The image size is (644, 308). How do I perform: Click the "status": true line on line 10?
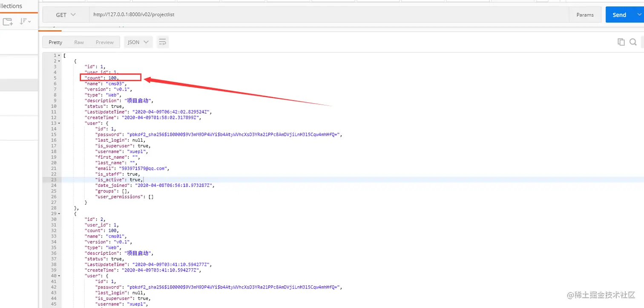point(104,106)
